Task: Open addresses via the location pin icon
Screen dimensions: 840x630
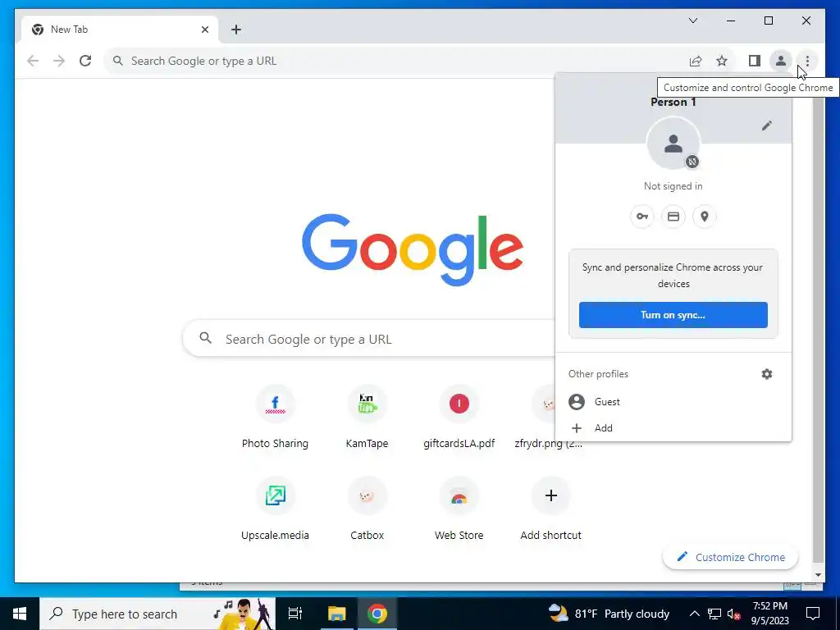Action: [x=704, y=217]
